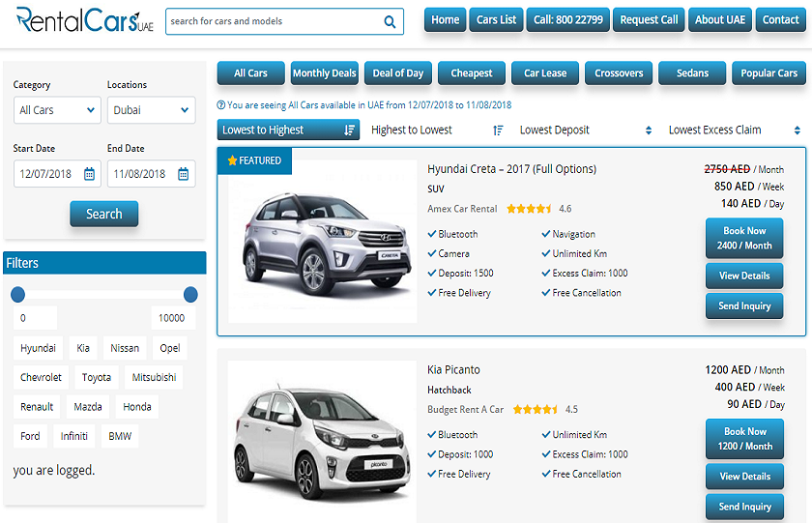
Task: Open the Cars List menu item
Action: [496, 20]
